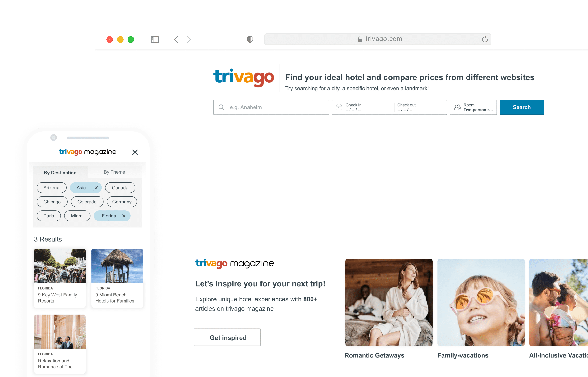
Task: Click the guests icon beside Room
Action: pos(457,107)
